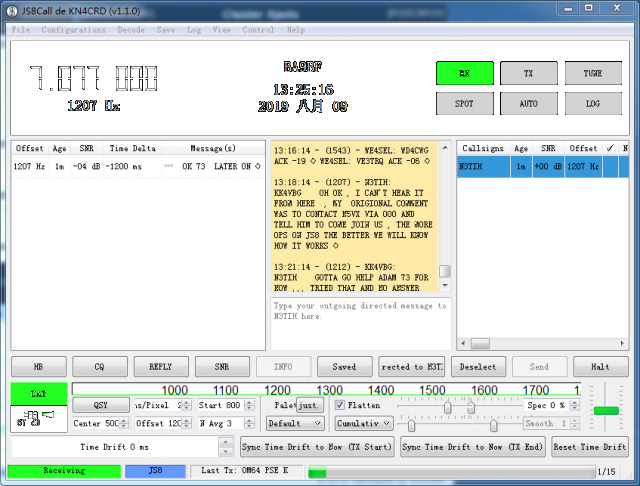Click Sync Time Drift to Now (TX End)

click(x=473, y=447)
